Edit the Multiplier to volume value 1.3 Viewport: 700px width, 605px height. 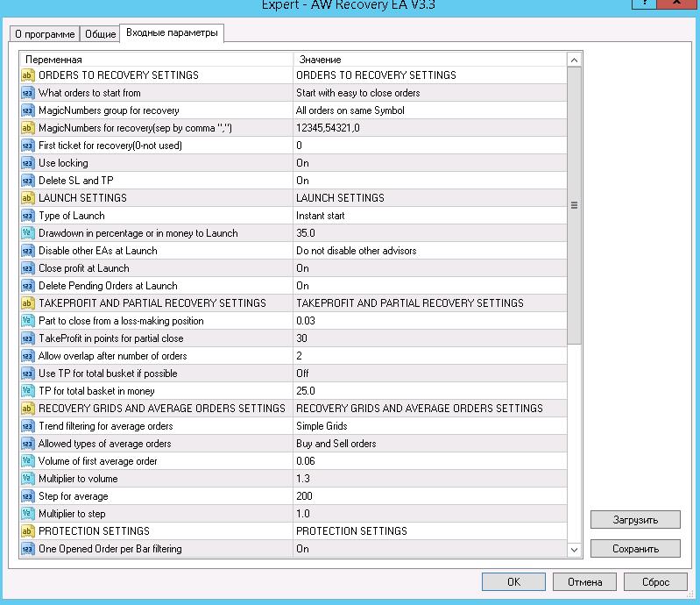coord(430,479)
